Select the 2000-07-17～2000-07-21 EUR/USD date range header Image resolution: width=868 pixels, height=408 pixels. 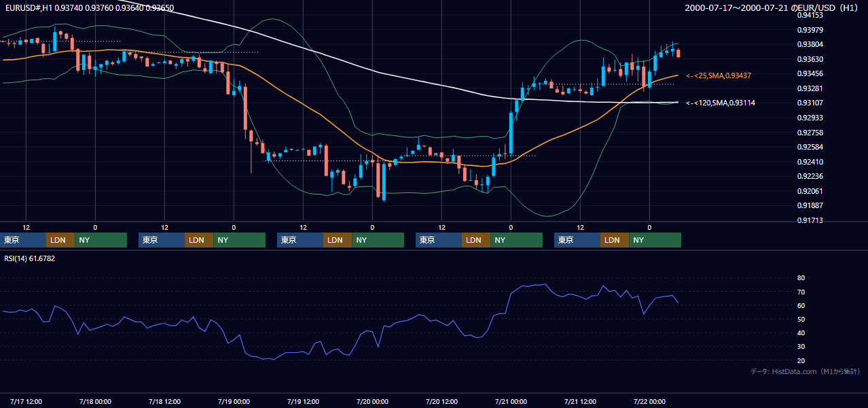772,8
